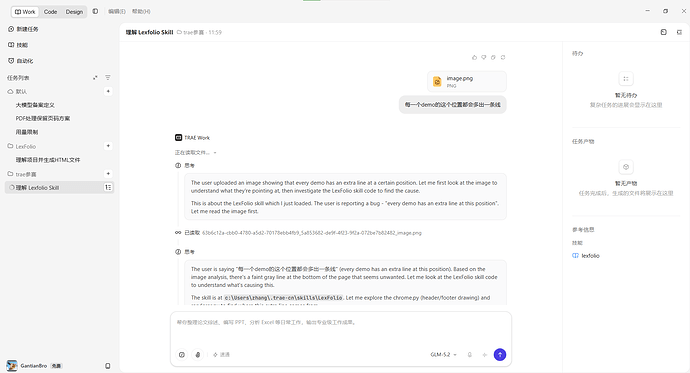The width and height of the screenshot is (690, 373).
Task: Collapse all groups in 任务列表 header
Action: click(x=95, y=77)
